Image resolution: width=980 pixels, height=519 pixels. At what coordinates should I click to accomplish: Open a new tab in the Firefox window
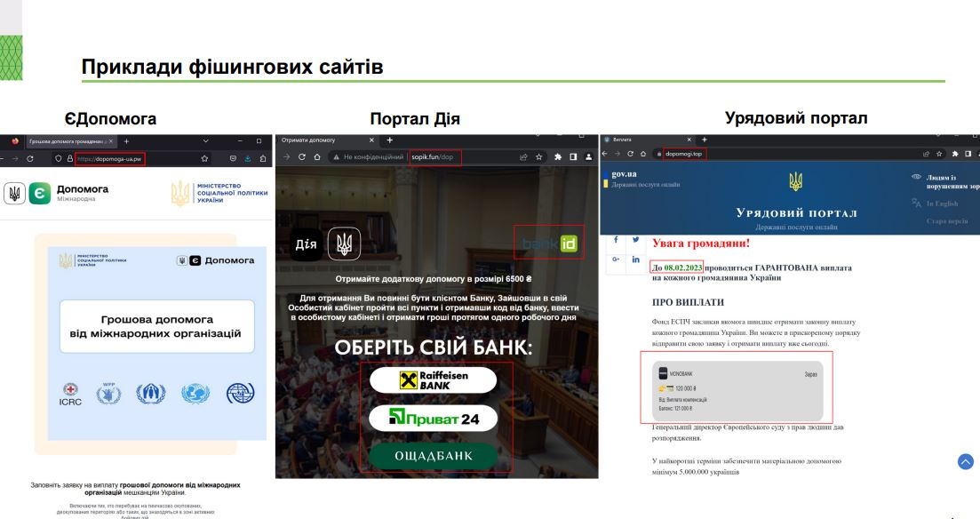coord(126,141)
